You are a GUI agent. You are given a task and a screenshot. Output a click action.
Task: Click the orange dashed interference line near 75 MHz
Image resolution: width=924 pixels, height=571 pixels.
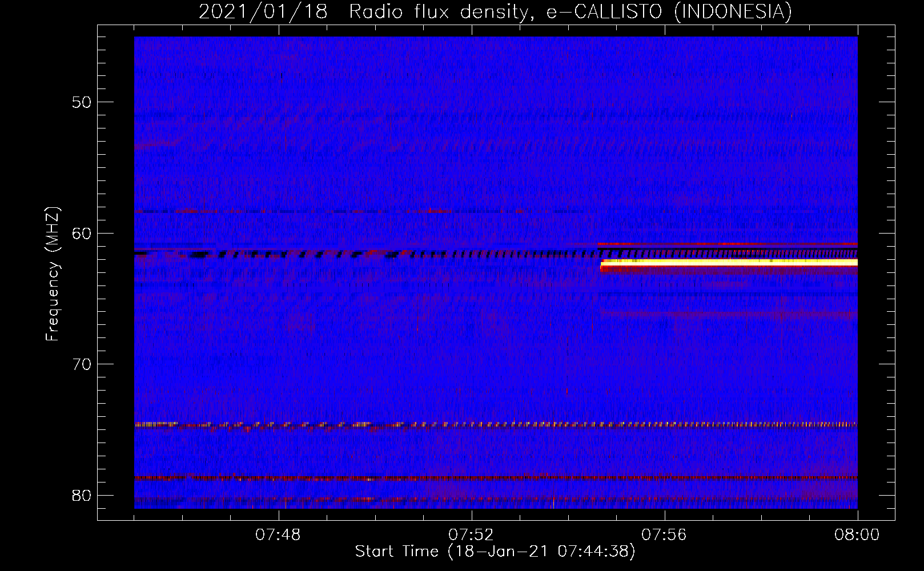click(x=496, y=425)
